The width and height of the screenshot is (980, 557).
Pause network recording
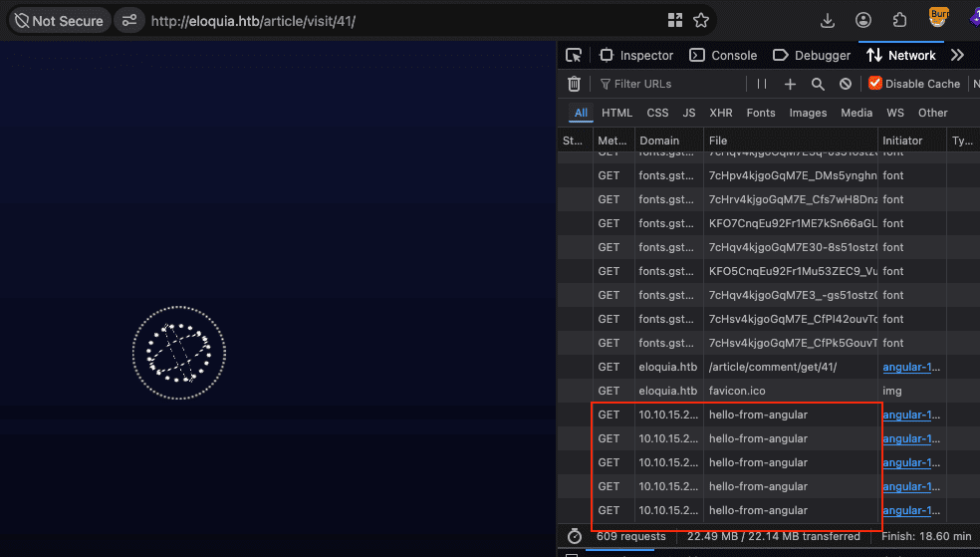pos(762,84)
